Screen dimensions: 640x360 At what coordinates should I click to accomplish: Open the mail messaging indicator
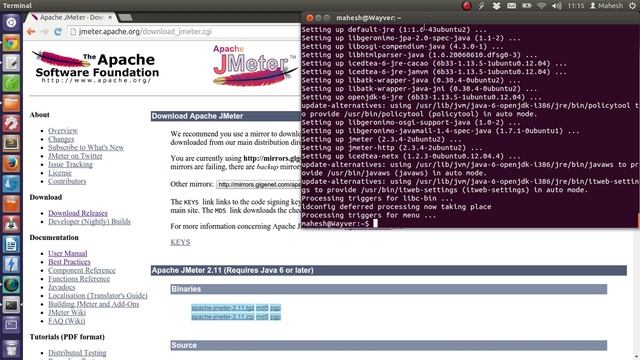point(511,6)
